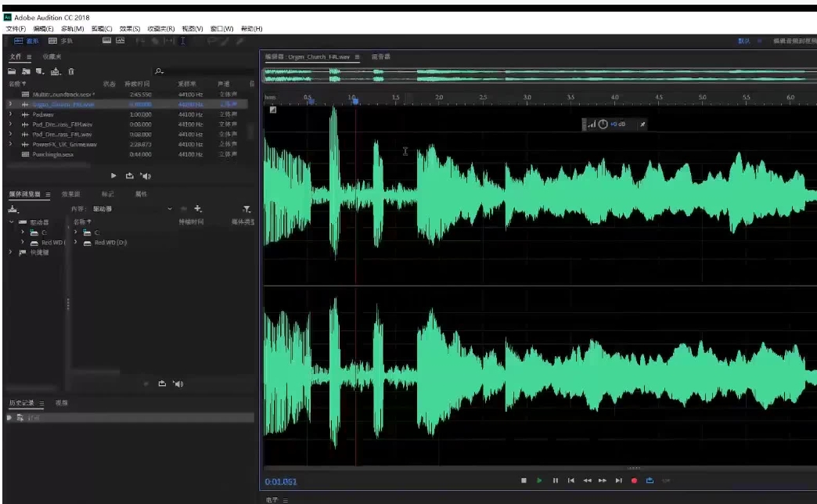The width and height of the screenshot is (817, 504).
Task: Toggle blue loop playback in transport
Action: [x=650, y=481]
